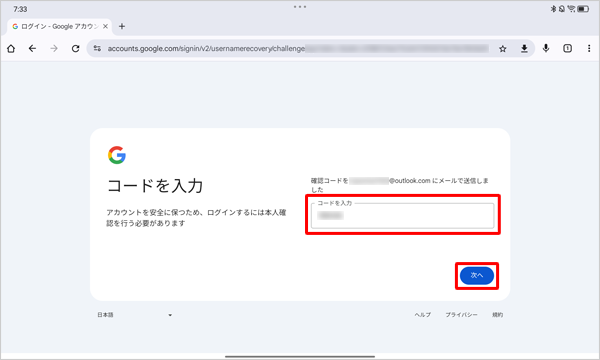Click the コードを入力 heading text
Image resolution: width=600 pixels, height=360 pixels.
tap(155, 186)
